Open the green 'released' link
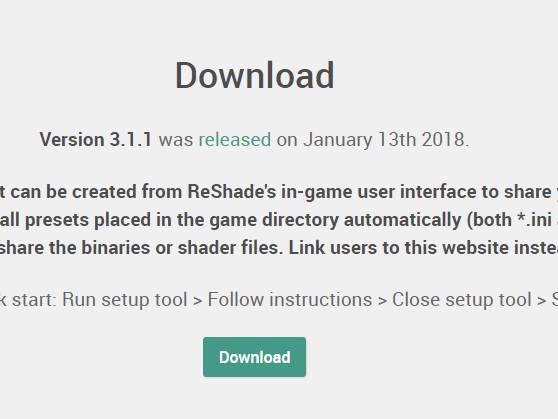This screenshot has width=558, height=419. tap(235, 140)
